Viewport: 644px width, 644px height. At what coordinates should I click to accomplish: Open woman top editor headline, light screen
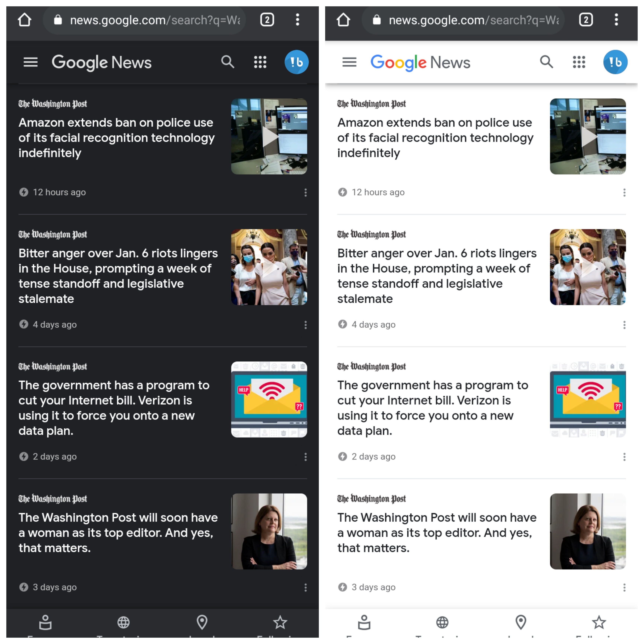[437, 533]
